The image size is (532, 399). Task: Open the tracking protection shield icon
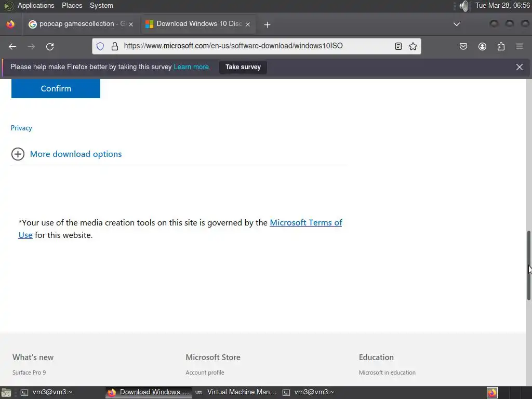100,46
